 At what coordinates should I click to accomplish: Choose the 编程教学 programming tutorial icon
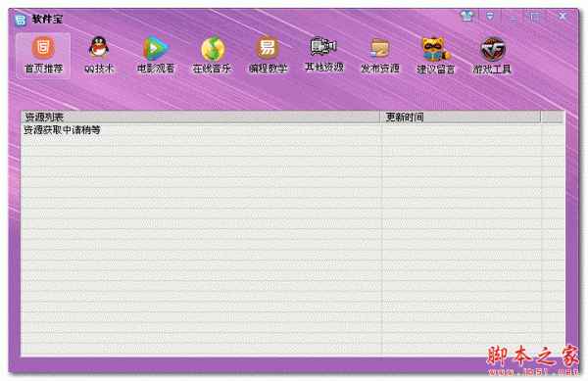(268, 56)
